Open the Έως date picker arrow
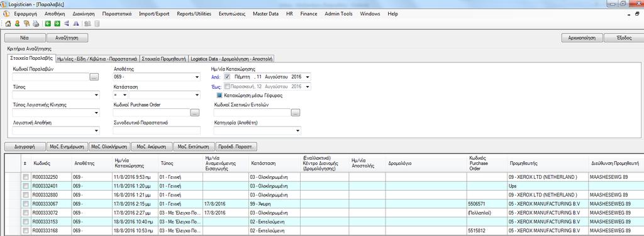The width and height of the screenshot is (644, 236). coord(308,86)
